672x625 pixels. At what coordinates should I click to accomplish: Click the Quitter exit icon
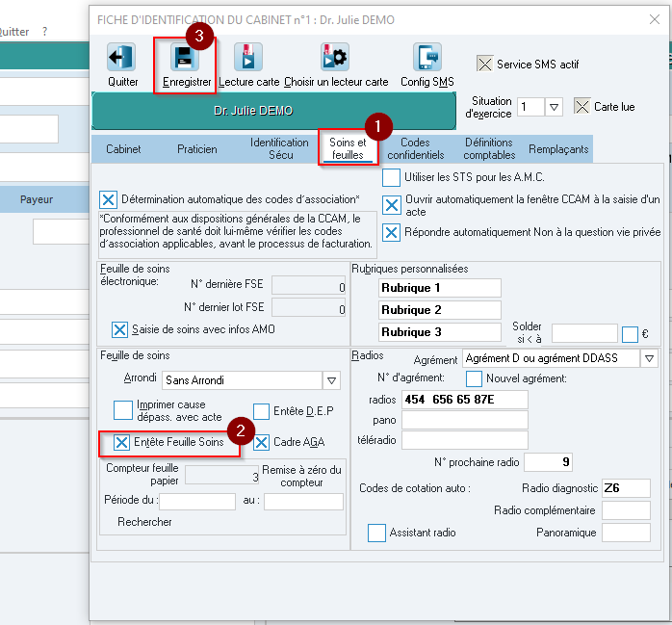[121, 57]
